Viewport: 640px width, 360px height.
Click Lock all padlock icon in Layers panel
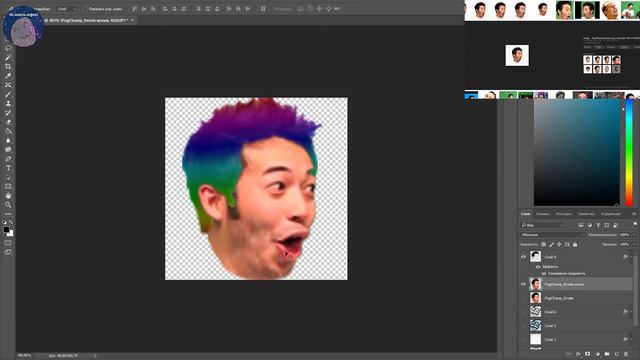575,244
